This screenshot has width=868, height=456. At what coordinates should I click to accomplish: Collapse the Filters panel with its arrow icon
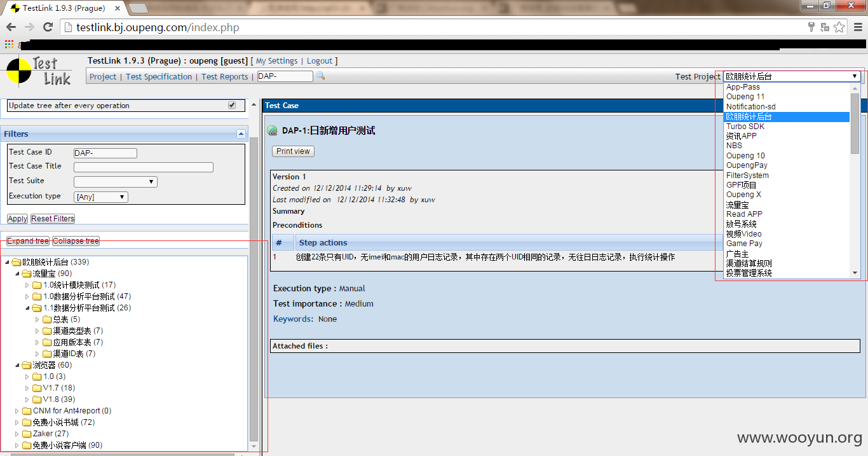coord(241,134)
